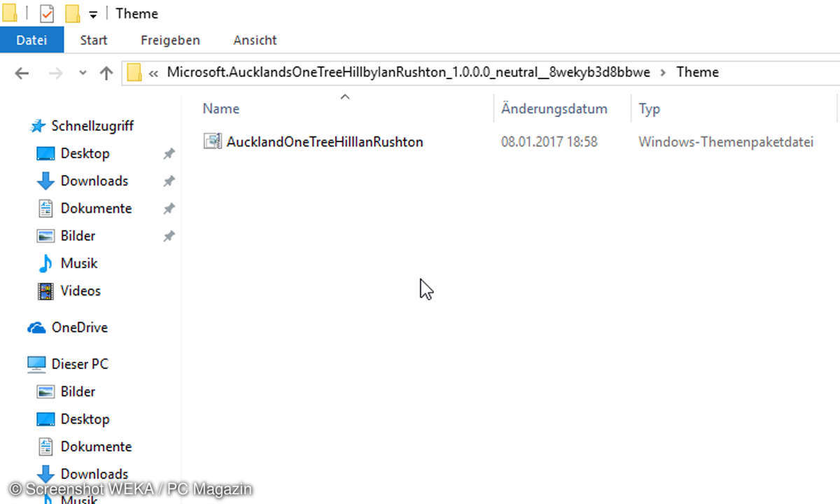Viewport: 840px width, 504px height.
Task: Click the date 08.01.2017 18:58
Action: click(x=549, y=141)
